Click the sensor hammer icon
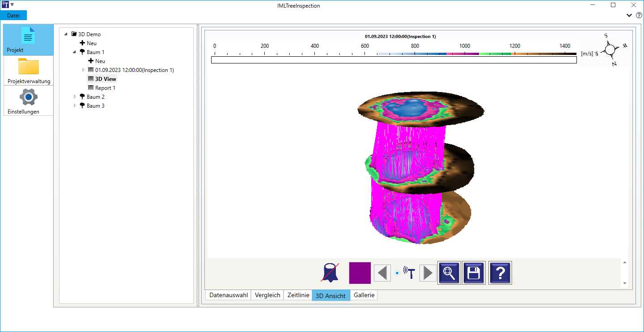This screenshot has height=332, width=644. point(410,273)
